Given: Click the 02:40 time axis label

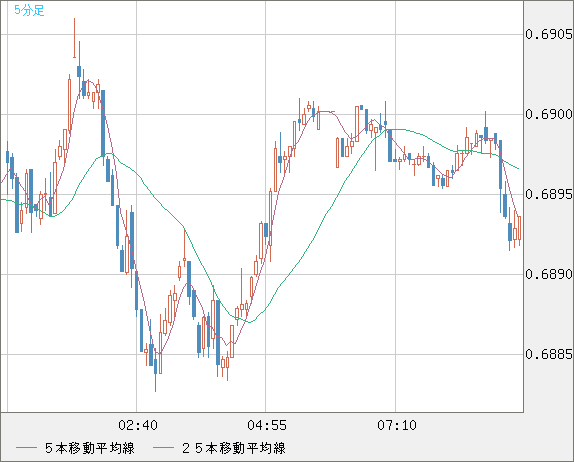Looking at the screenshot, I should 138,425.
